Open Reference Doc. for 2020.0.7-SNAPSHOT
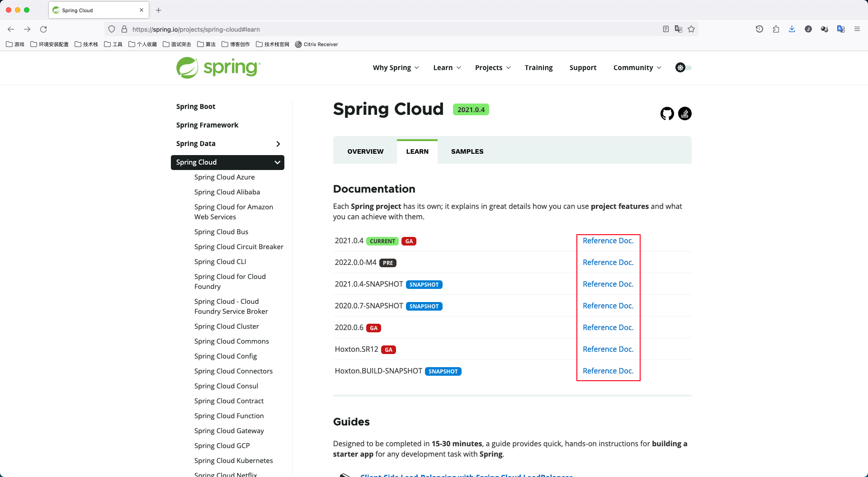 pos(608,306)
